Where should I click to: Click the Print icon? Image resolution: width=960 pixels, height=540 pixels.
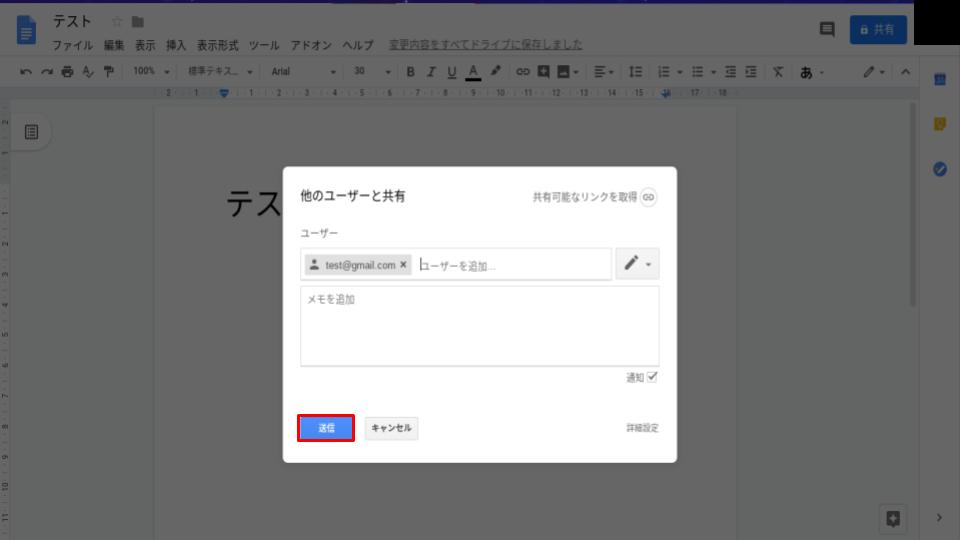tap(67, 72)
